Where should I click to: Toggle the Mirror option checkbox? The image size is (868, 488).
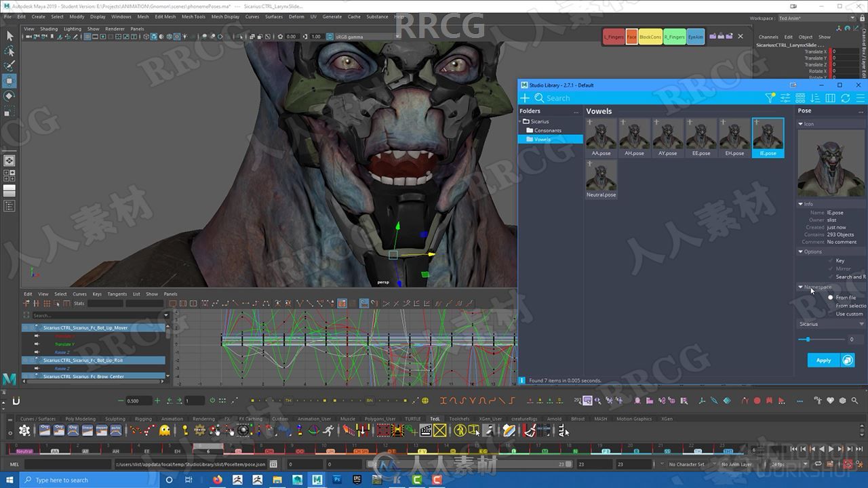tap(831, 268)
